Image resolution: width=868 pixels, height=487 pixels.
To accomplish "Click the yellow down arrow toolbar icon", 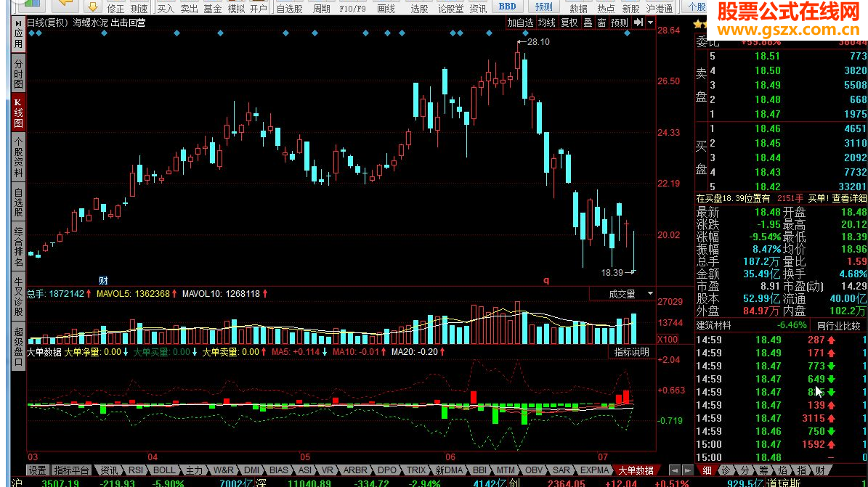I will [92, 7].
